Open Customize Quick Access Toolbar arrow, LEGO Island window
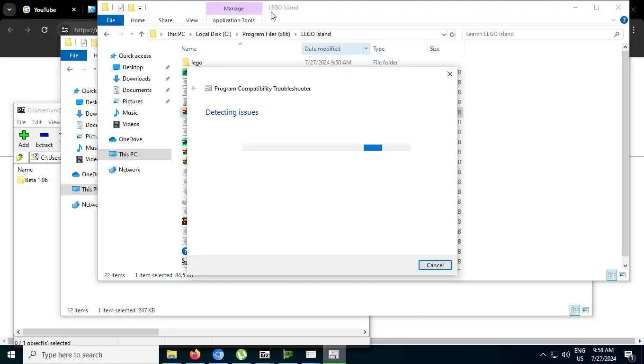Viewport: 644px width, 364px height. [x=140, y=8]
